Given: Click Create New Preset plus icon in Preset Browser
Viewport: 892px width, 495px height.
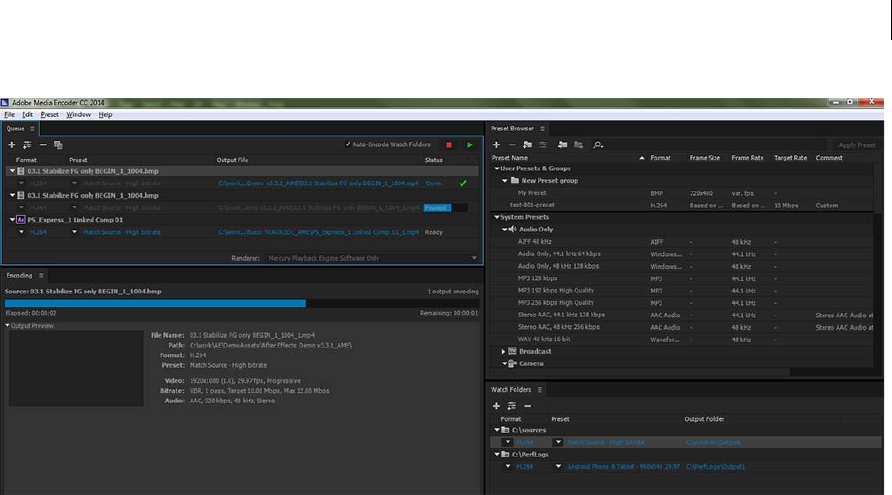Looking at the screenshot, I should (x=497, y=145).
